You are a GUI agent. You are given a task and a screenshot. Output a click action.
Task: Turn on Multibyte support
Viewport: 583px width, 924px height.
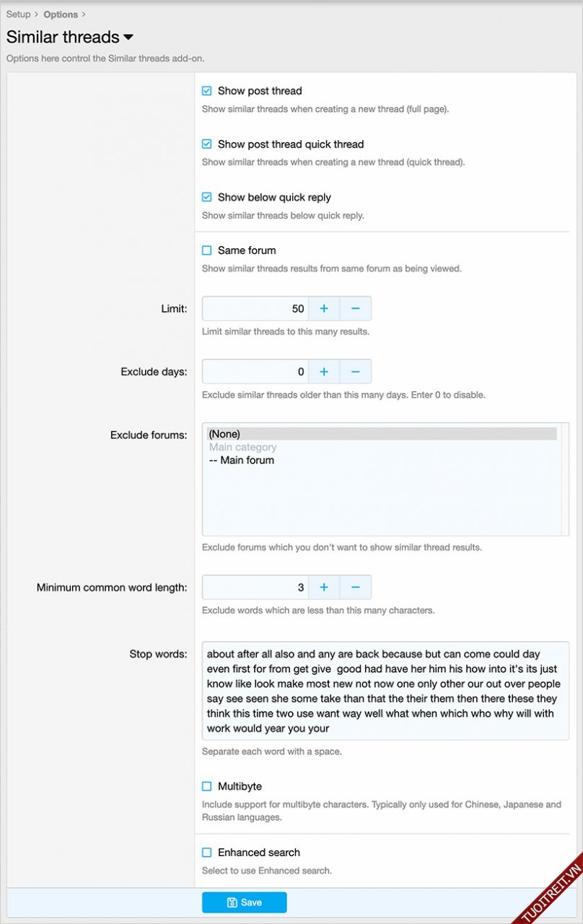tap(207, 786)
